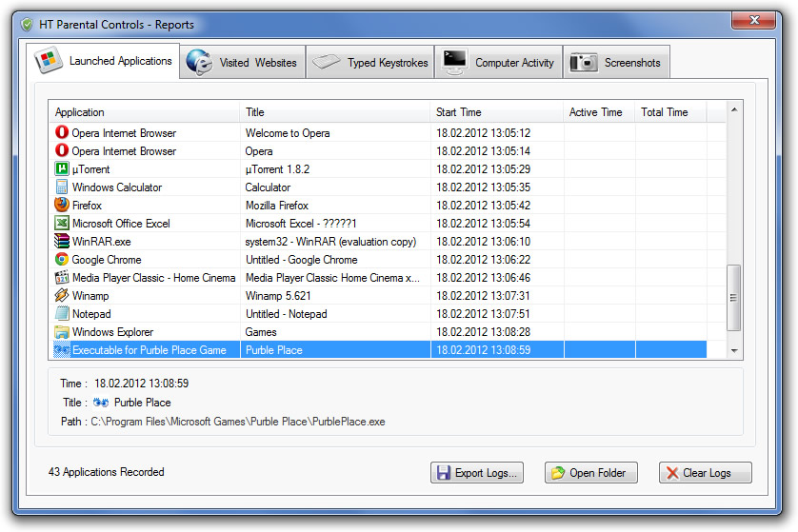Click the WinRAR.exe books icon
The width and height of the screenshot is (798, 532).
[62, 241]
